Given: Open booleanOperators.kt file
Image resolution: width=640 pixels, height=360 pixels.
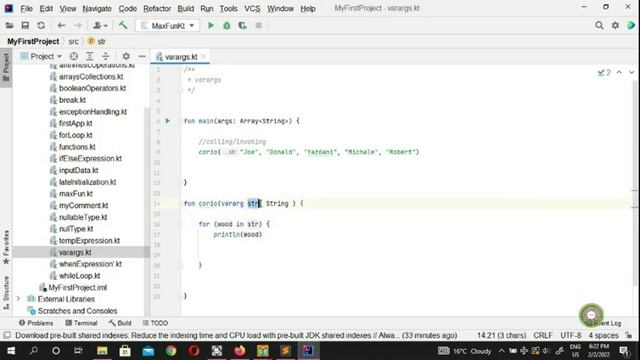Looking at the screenshot, I should pos(92,88).
